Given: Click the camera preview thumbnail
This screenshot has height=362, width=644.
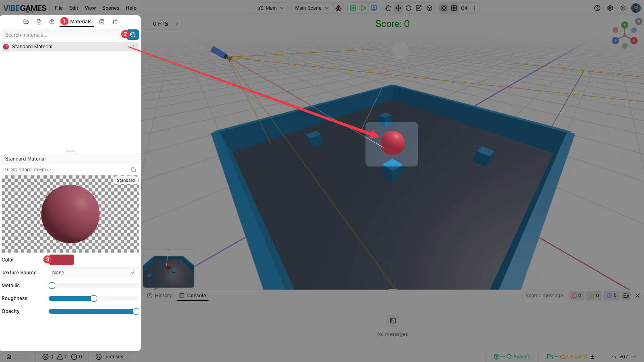Looking at the screenshot, I should [x=169, y=269].
